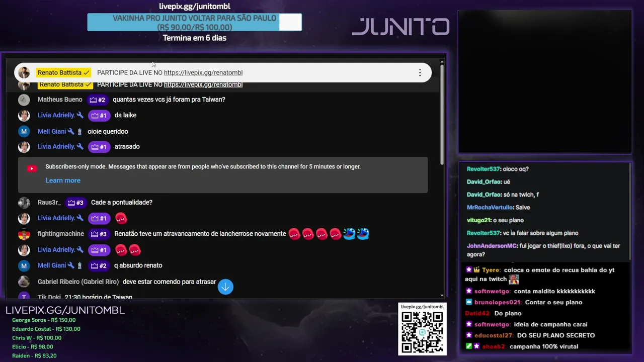This screenshot has width=644, height=362.
Task: Click the 'Elicio - R$ 98,00' donor entry
Action: point(33,347)
